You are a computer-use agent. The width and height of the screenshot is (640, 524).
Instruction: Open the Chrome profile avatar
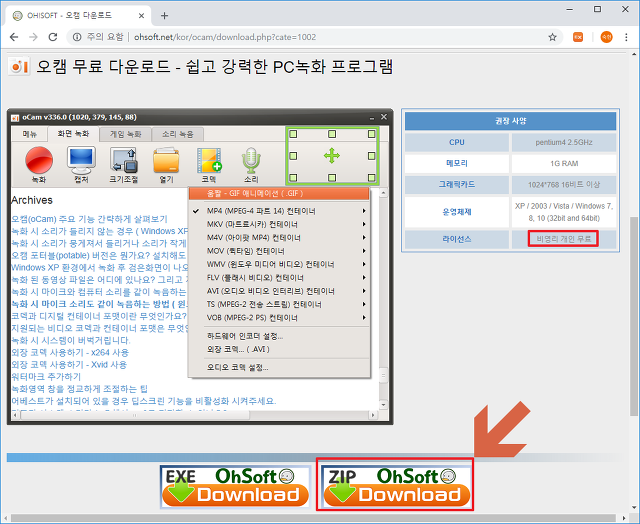point(606,37)
